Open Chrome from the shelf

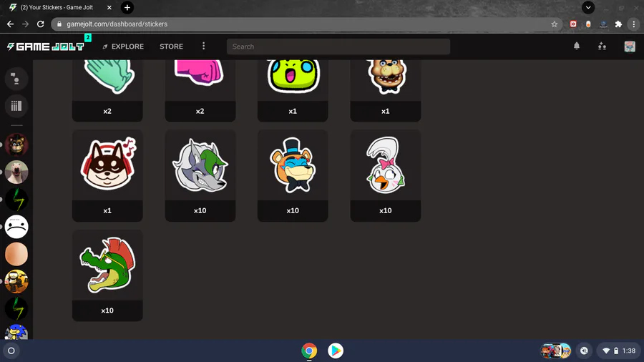click(x=309, y=351)
